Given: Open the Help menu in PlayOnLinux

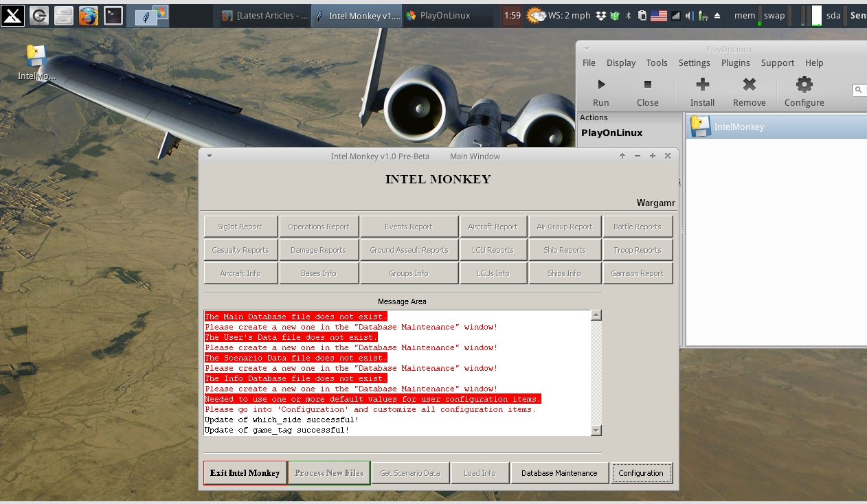Looking at the screenshot, I should 814,62.
